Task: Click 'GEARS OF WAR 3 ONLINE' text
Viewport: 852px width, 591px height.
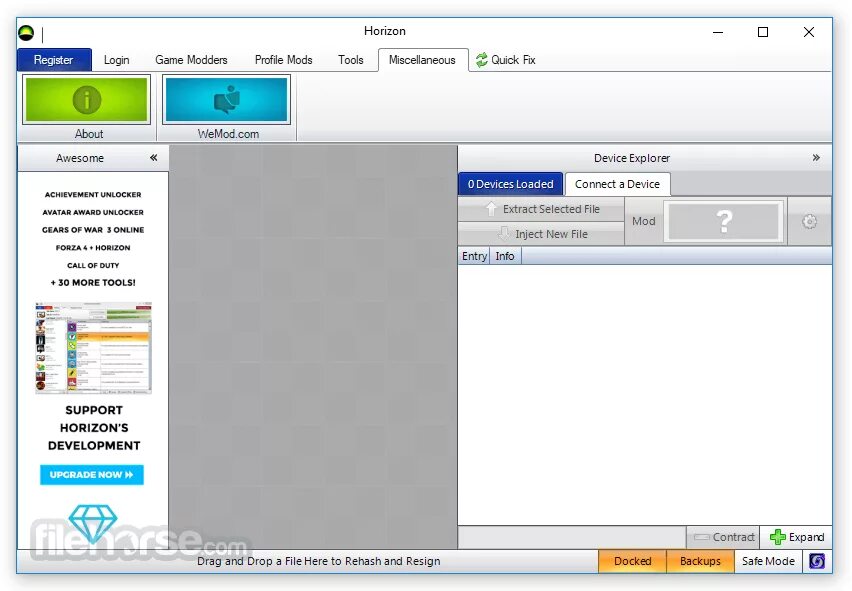Action: (93, 230)
